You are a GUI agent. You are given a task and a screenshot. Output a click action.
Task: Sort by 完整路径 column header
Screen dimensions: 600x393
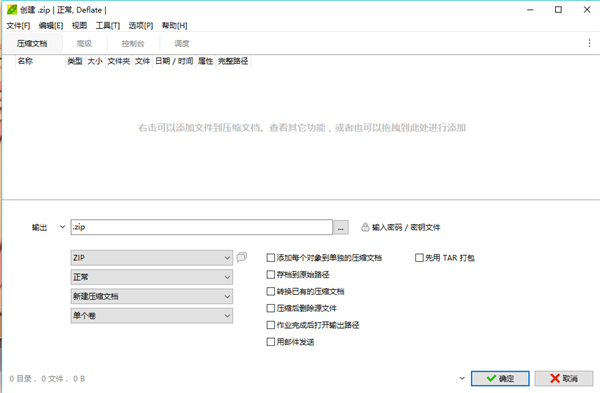[x=233, y=61]
